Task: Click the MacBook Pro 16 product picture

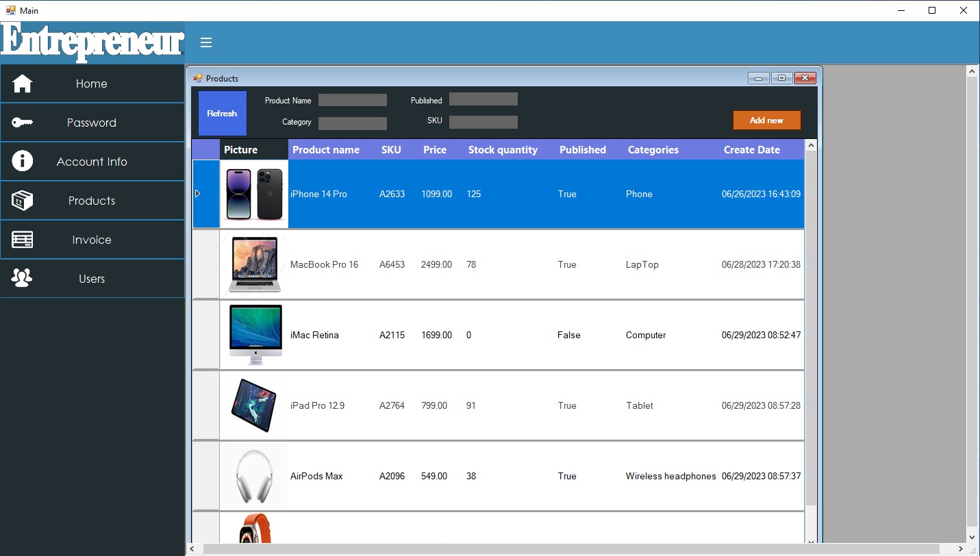Action: click(254, 264)
